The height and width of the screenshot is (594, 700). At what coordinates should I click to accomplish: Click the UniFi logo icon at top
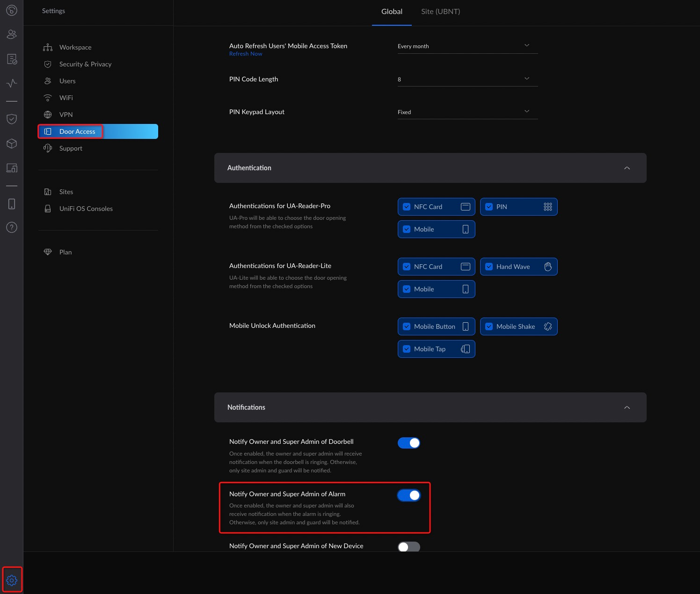coord(12,10)
